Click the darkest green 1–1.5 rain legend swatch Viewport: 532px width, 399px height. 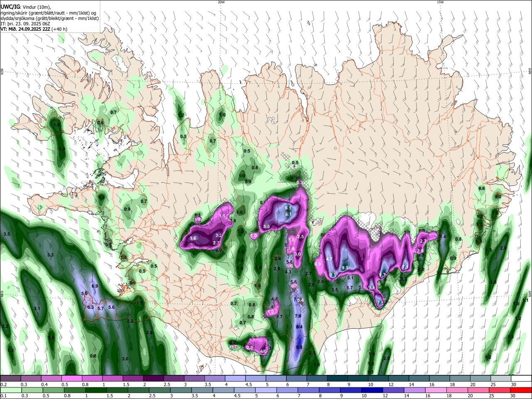(x=96, y=390)
